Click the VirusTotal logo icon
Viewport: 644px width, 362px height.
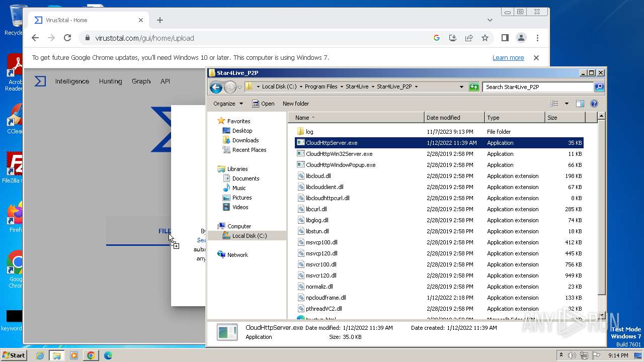pyautogui.click(x=40, y=81)
